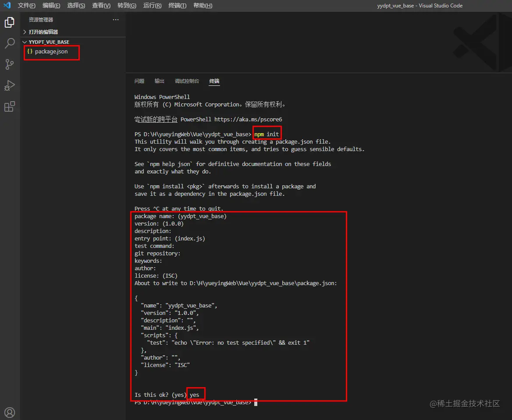This screenshot has height=420, width=512.
Task: Click the 'git repository:' terminal line
Action: tap(157, 253)
